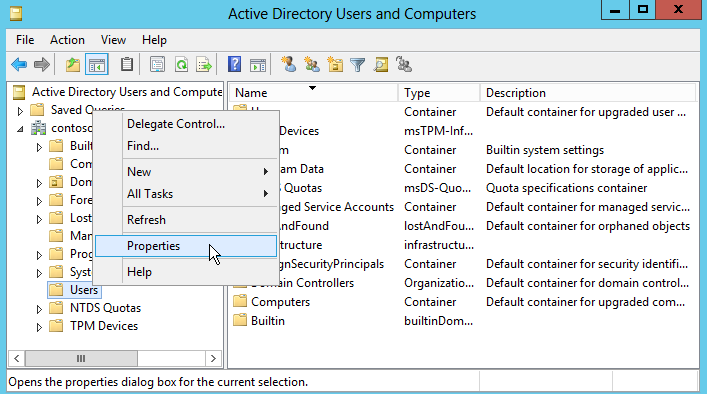Collapse the contoso domain node

click(20, 129)
